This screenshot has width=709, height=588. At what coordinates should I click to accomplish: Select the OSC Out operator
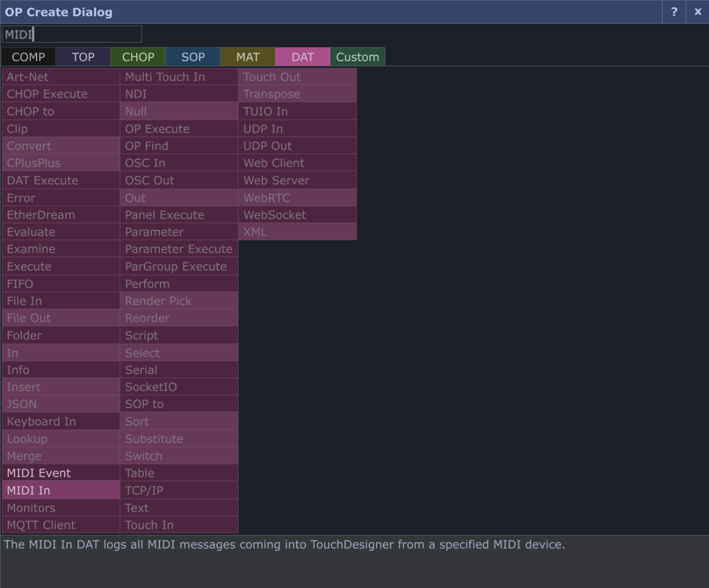coord(179,181)
